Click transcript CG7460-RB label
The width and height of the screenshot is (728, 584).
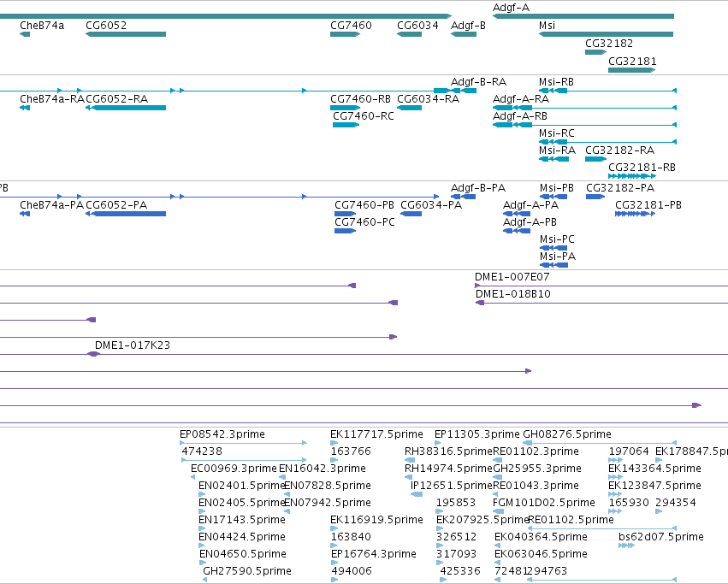click(x=360, y=99)
